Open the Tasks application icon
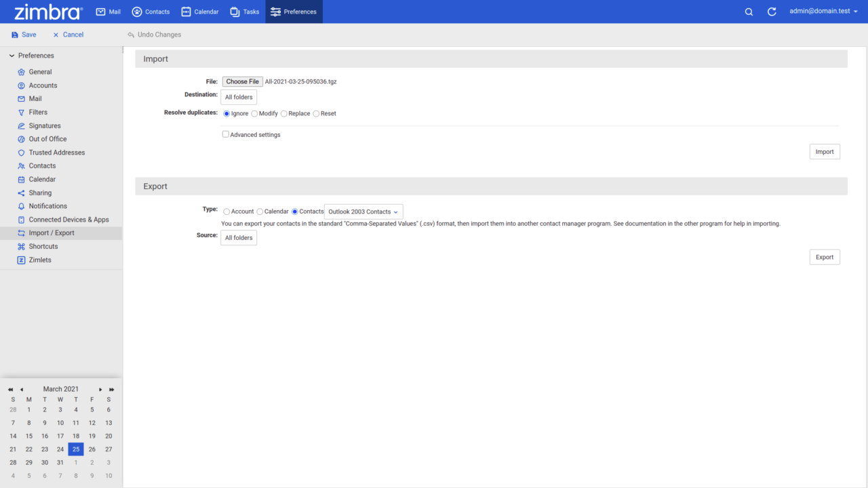868x488 pixels. 233,11
